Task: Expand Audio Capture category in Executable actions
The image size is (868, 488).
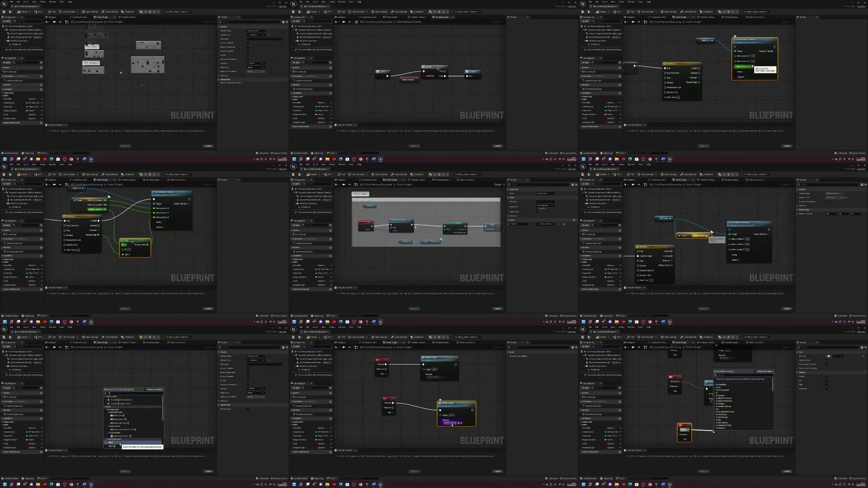Action: (x=723, y=422)
